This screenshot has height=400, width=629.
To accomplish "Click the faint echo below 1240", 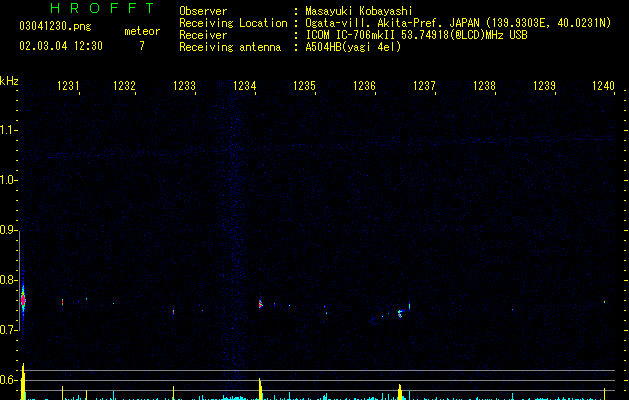I will tap(604, 302).
